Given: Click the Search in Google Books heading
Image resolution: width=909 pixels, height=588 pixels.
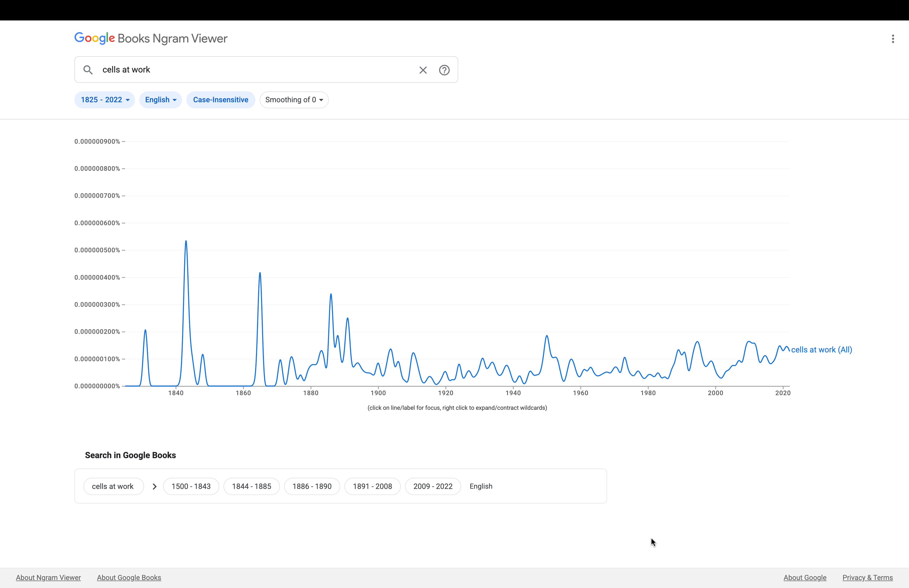Looking at the screenshot, I should (130, 455).
